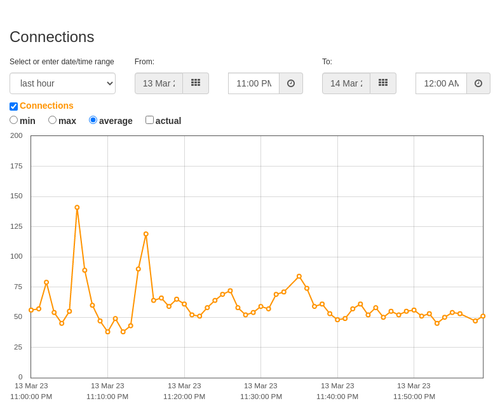Screen dimensions: 500x403
Task: Open the 'last hour' range dropdown
Action: (x=63, y=83)
